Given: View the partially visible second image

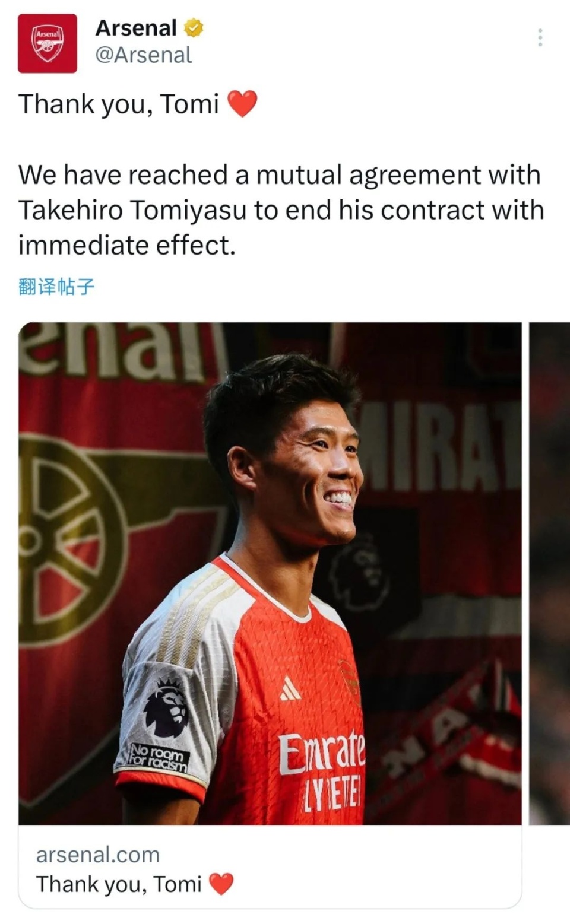Looking at the screenshot, I should 549,573.
